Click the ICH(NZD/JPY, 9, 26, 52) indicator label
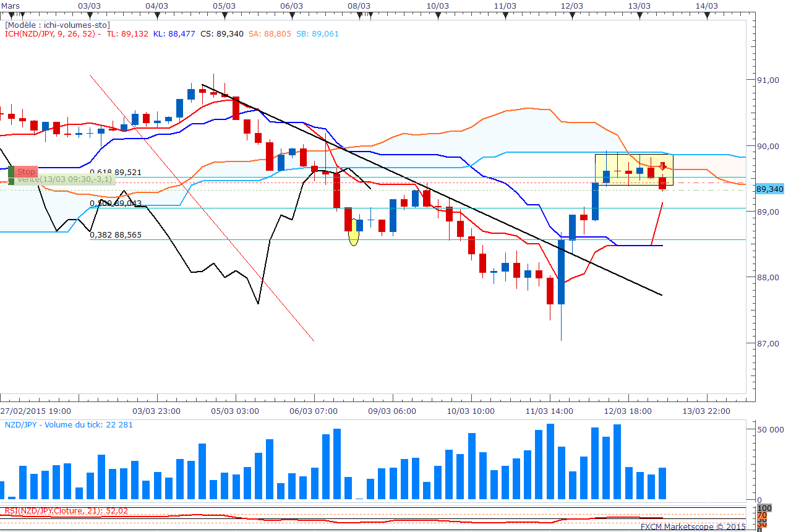This screenshot has height=532, width=791. [x=49, y=34]
